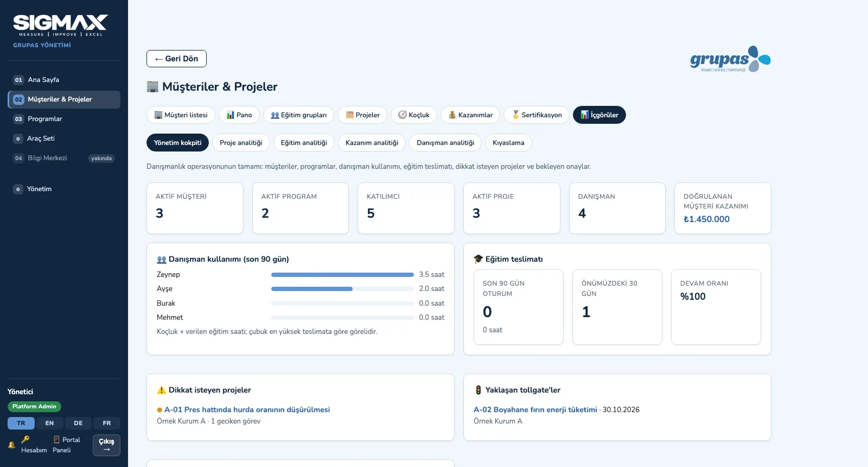Open the Sertifikasyon tab
This screenshot has width=868, height=467.
click(x=537, y=115)
